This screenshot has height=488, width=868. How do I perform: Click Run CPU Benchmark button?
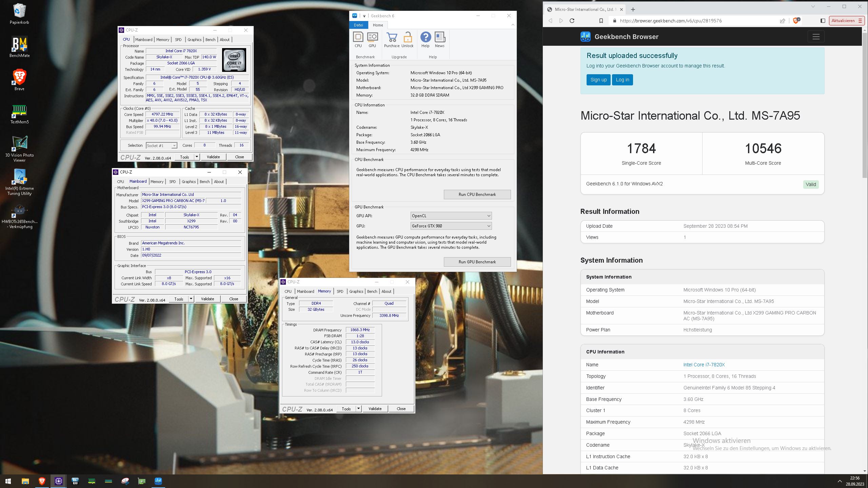(x=477, y=195)
